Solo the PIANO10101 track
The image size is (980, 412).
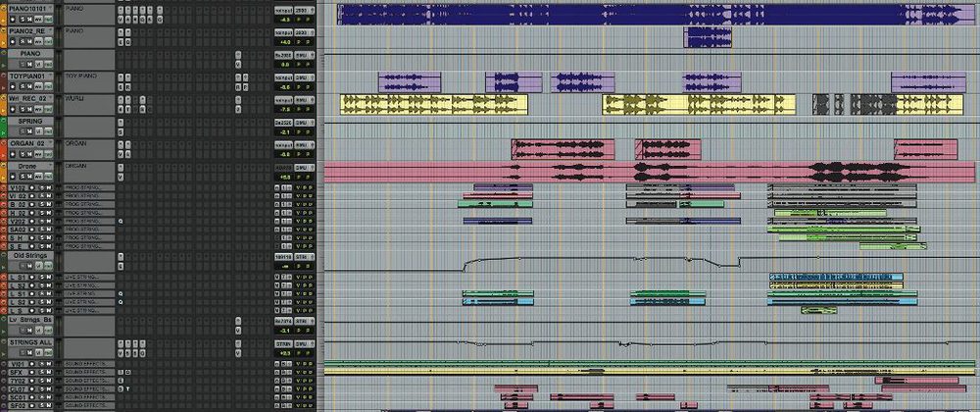pyautogui.click(x=23, y=20)
